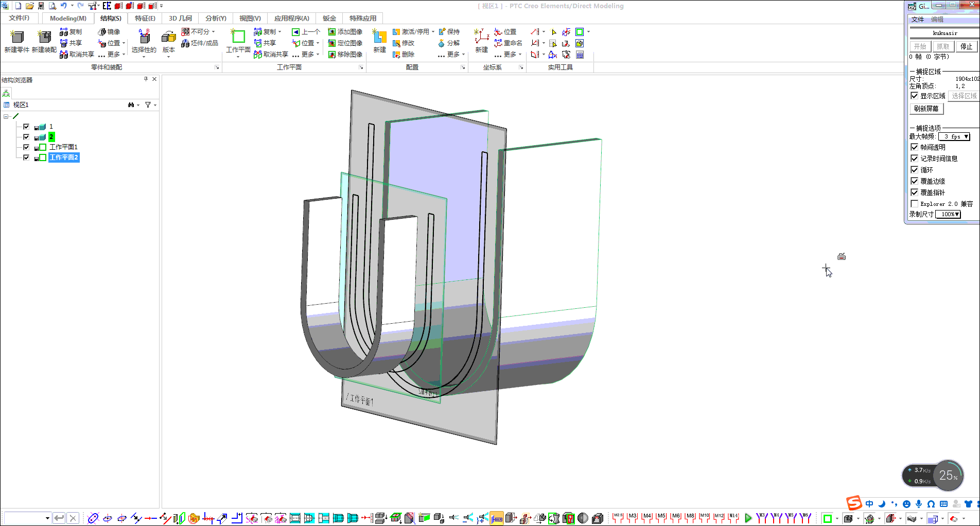
Task: Click 移除图像 (remove image)
Action: [345, 55]
